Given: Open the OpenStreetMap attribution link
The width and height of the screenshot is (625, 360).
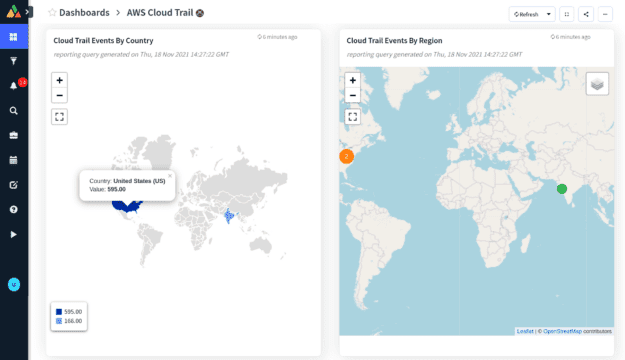Looking at the screenshot, I should [x=562, y=331].
